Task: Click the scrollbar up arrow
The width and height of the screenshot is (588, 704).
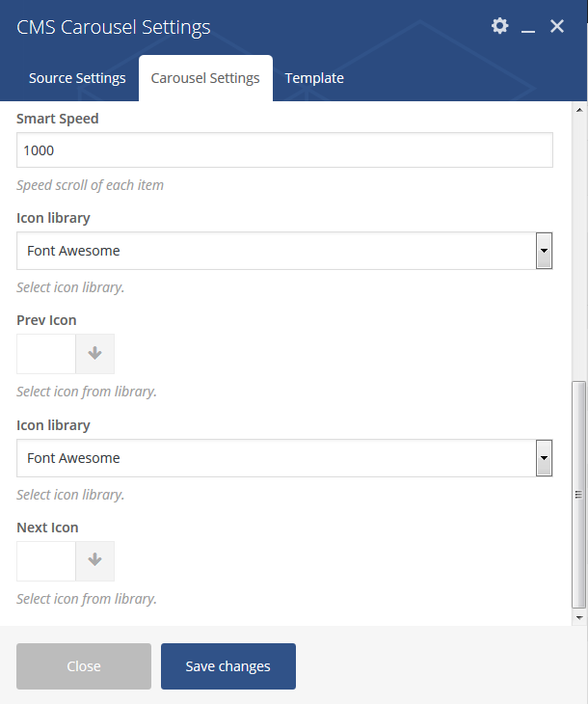Action: click(x=579, y=110)
